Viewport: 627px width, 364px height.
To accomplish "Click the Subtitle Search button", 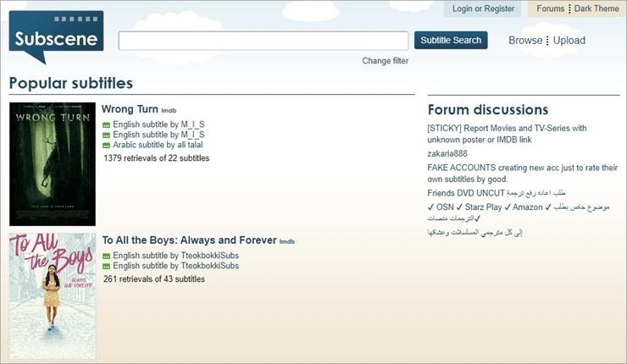I will (x=451, y=41).
